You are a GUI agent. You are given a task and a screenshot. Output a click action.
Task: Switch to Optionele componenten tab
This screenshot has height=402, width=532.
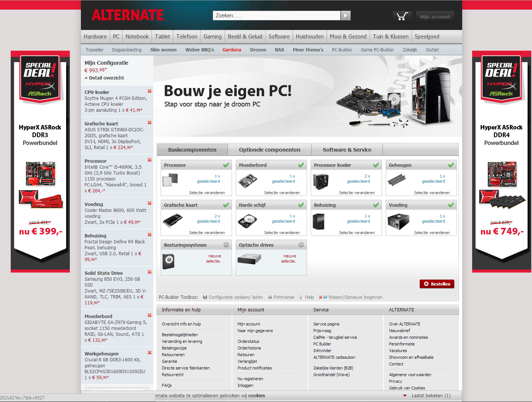[270, 150]
